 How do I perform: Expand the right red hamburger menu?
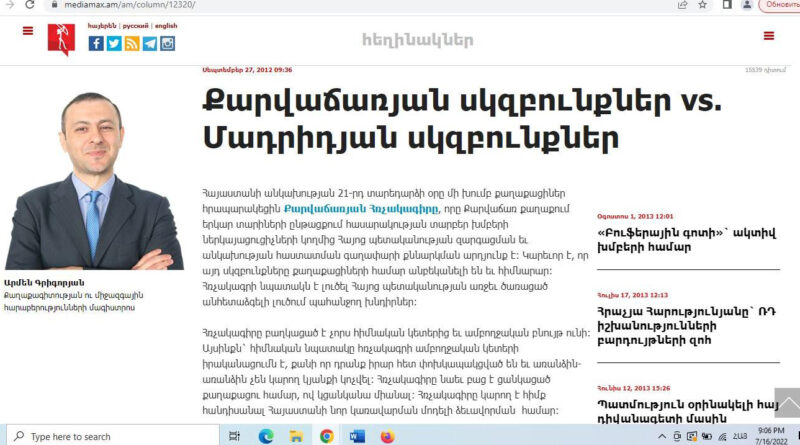coord(768,36)
